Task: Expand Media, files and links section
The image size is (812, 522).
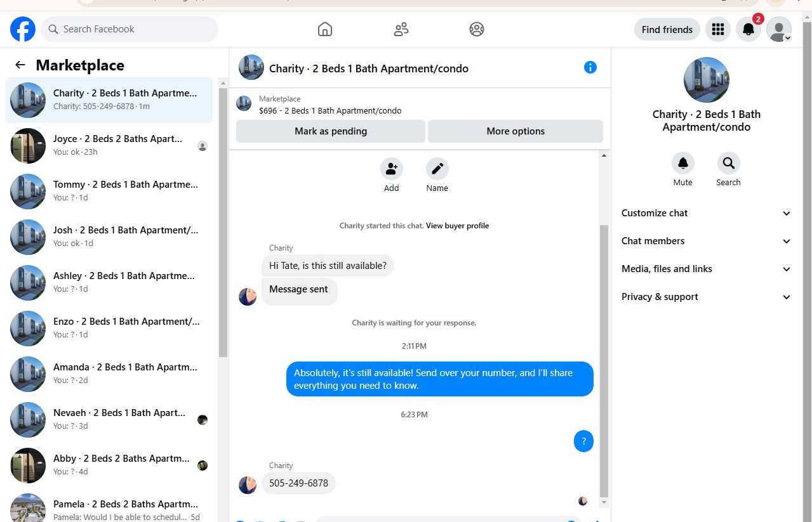Action: point(706,269)
